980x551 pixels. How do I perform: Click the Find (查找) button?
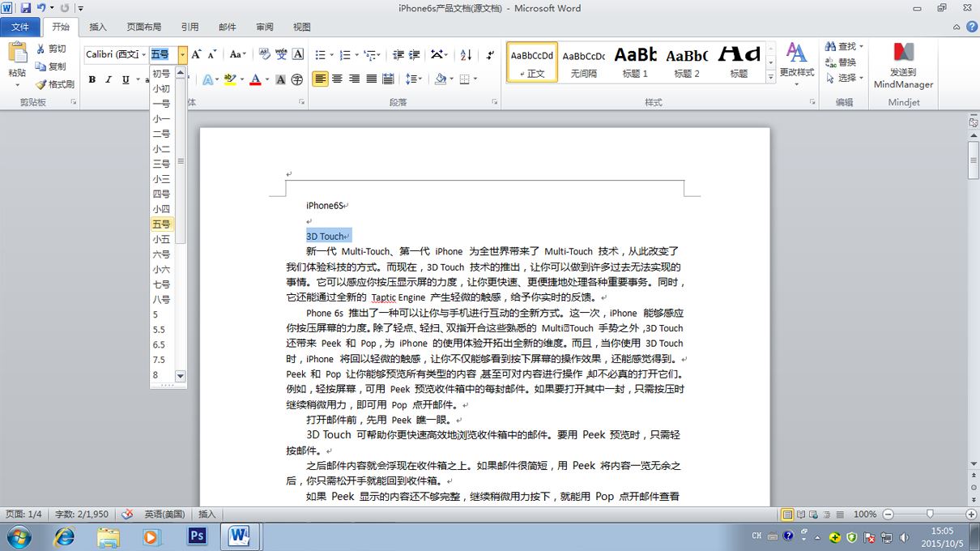click(841, 47)
